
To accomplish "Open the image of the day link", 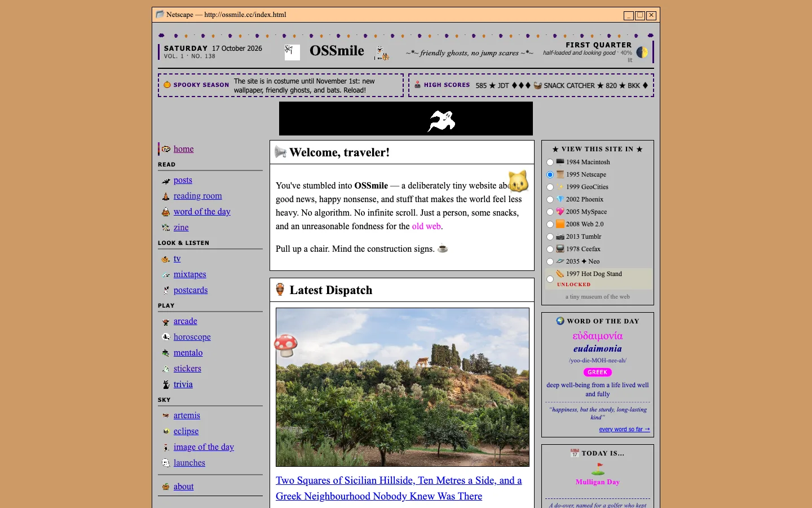I will coord(204,447).
